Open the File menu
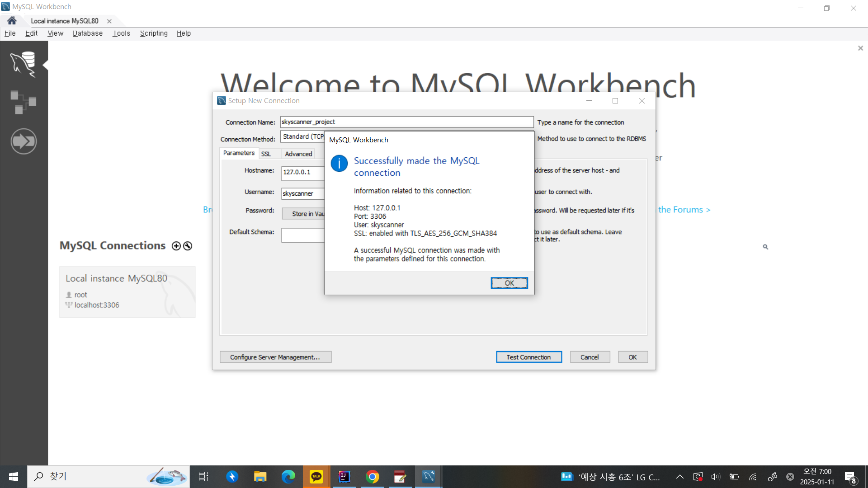 10,33
